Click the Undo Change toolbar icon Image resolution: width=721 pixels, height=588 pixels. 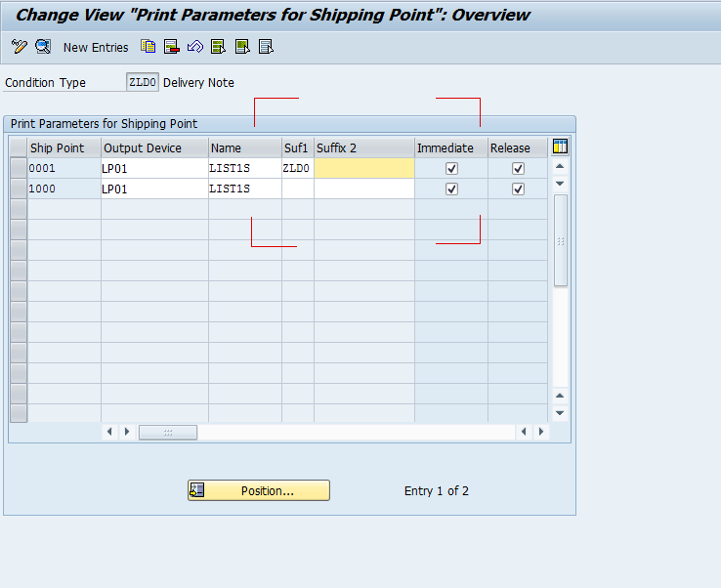point(195,47)
